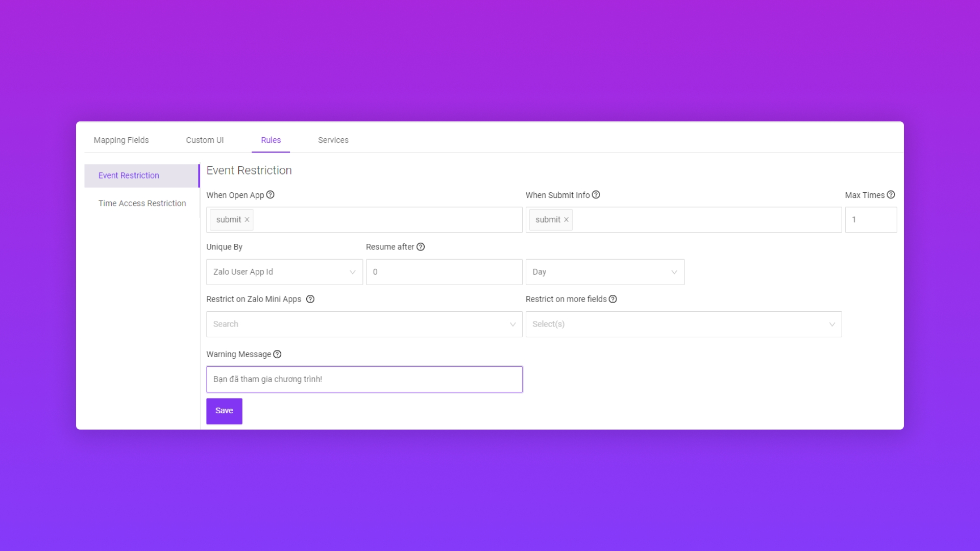
Task: Open Restrict on Zalo Mini Apps search dropdown
Action: 364,324
